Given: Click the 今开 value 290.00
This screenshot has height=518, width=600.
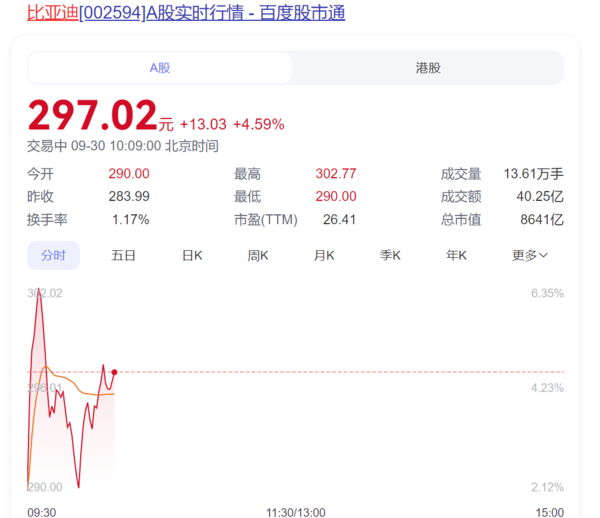Looking at the screenshot, I should click(129, 174).
